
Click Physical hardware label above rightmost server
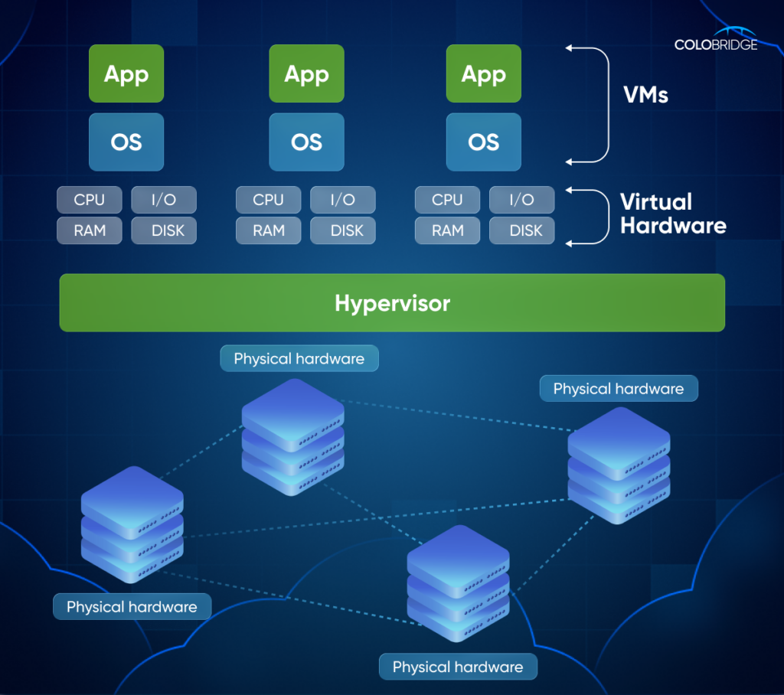click(x=619, y=389)
